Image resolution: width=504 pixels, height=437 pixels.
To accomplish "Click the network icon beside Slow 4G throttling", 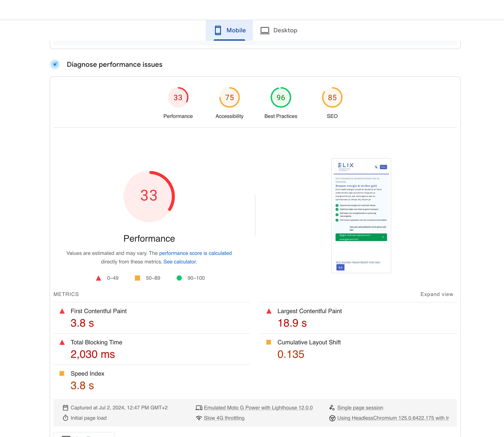I will coord(199,418).
